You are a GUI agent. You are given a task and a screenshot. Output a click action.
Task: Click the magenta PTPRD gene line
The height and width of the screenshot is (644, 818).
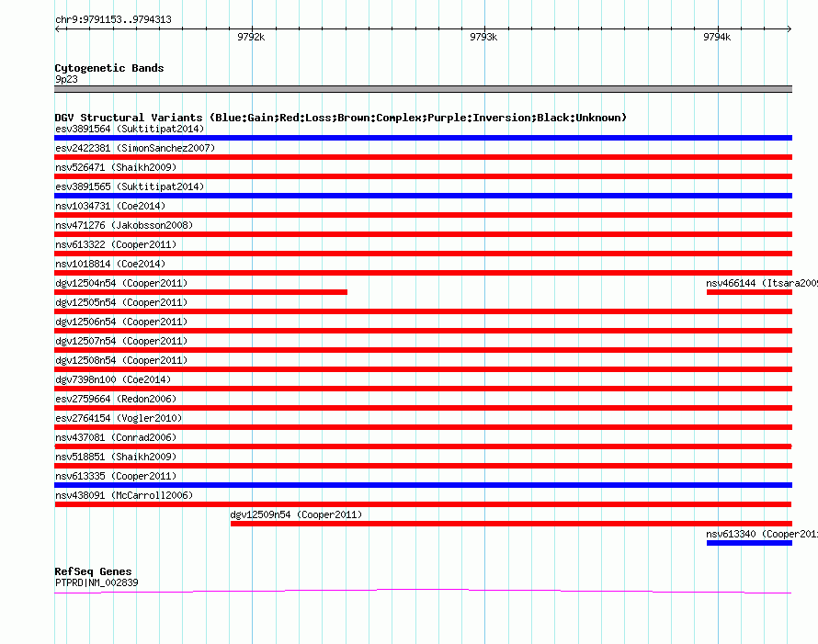(423, 592)
